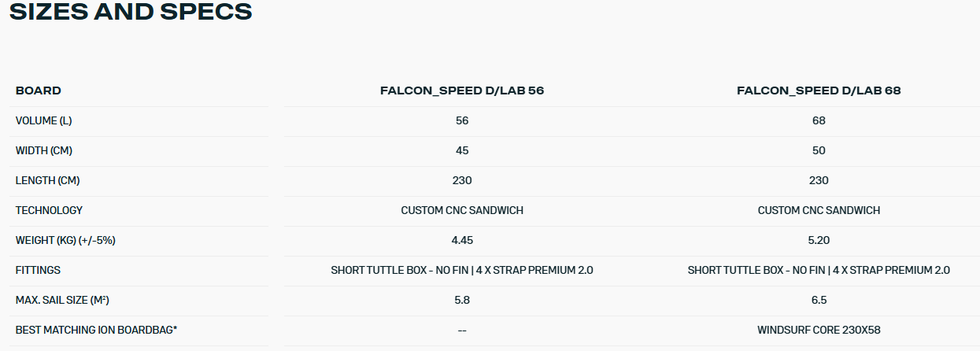Screen dimensions: 980x351
Task: Click the SIZES AND SPECS heading
Action: 131,13
